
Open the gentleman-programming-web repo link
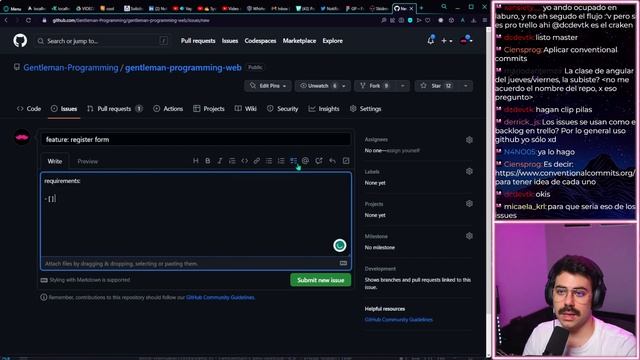pos(183,68)
